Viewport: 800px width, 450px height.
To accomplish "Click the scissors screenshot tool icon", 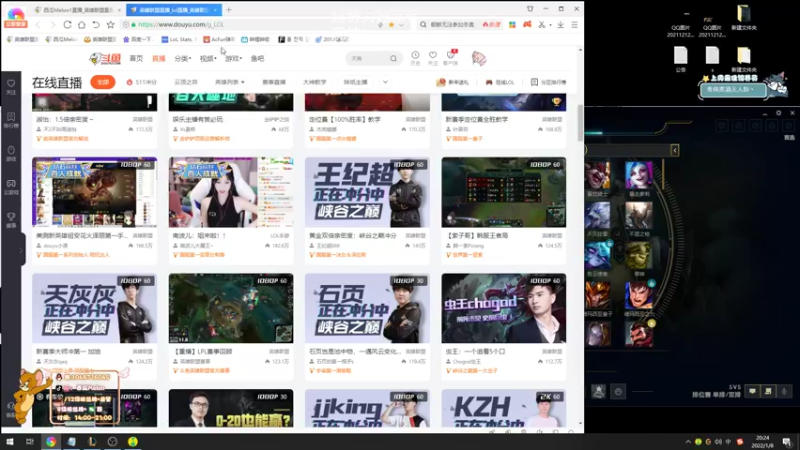I will pos(541,24).
